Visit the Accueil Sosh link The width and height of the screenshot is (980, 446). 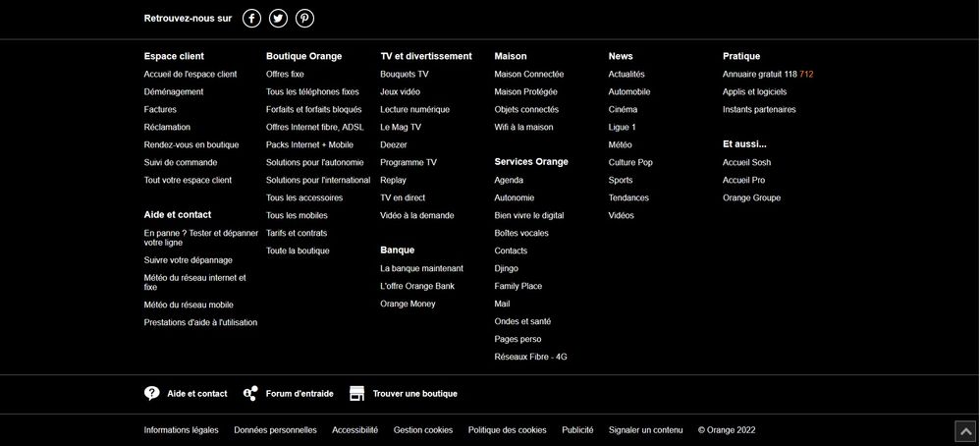[747, 162]
